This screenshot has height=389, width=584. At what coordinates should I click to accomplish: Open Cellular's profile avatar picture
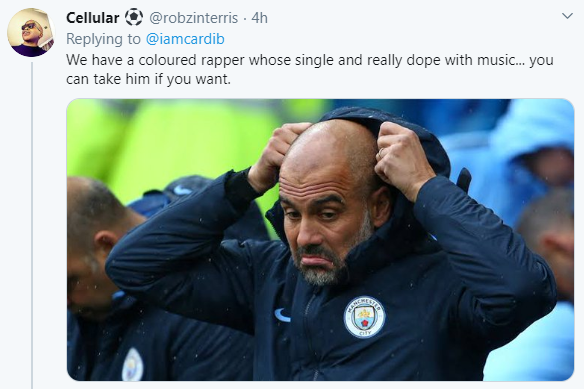(31, 32)
